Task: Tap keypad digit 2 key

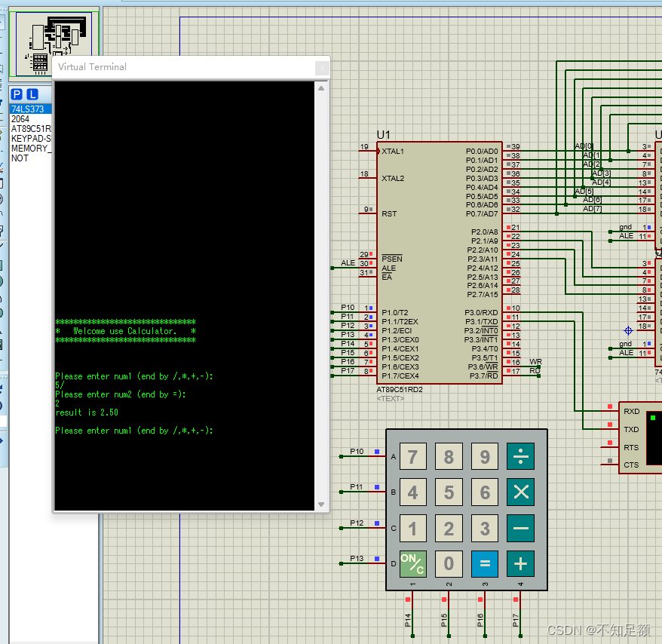Action: [x=449, y=529]
